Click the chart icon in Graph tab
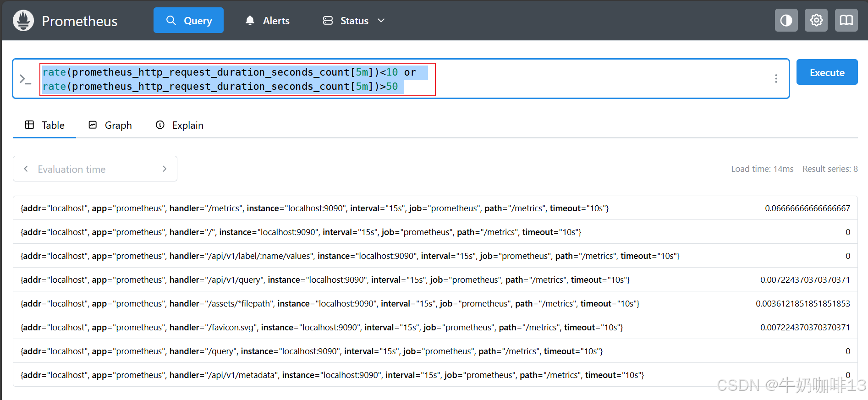Image resolution: width=868 pixels, height=400 pixels. pyautogui.click(x=93, y=125)
